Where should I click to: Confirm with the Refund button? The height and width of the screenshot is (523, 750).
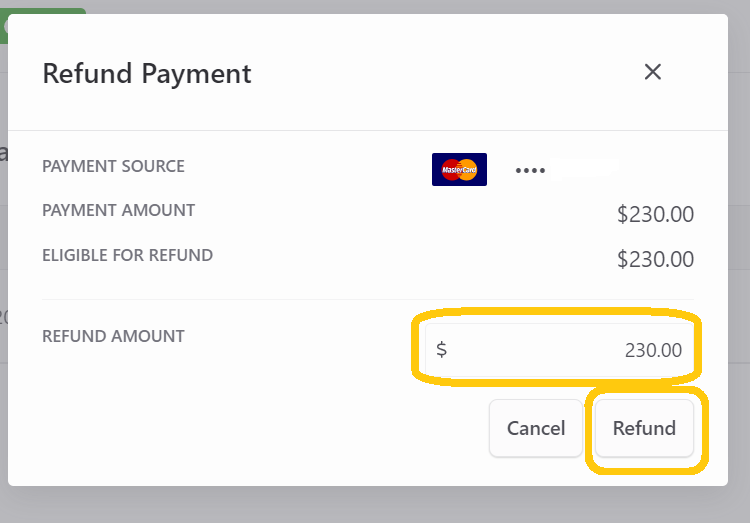[644, 428]
